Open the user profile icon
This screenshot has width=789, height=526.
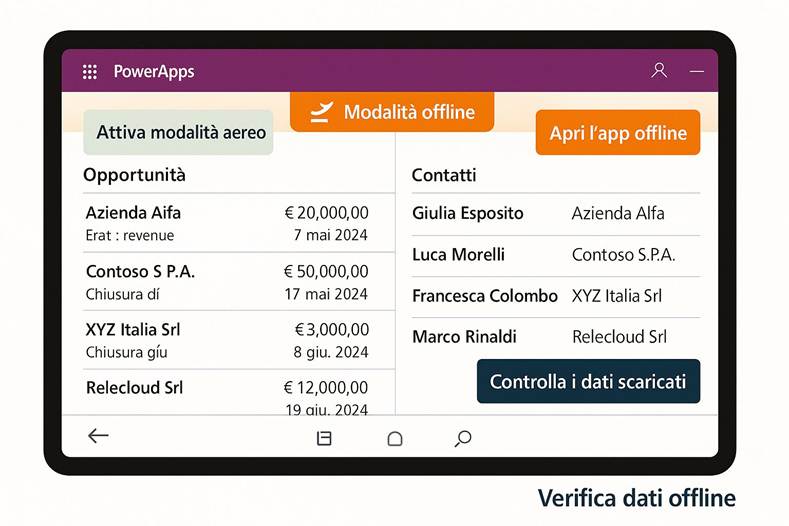[659, 70]
